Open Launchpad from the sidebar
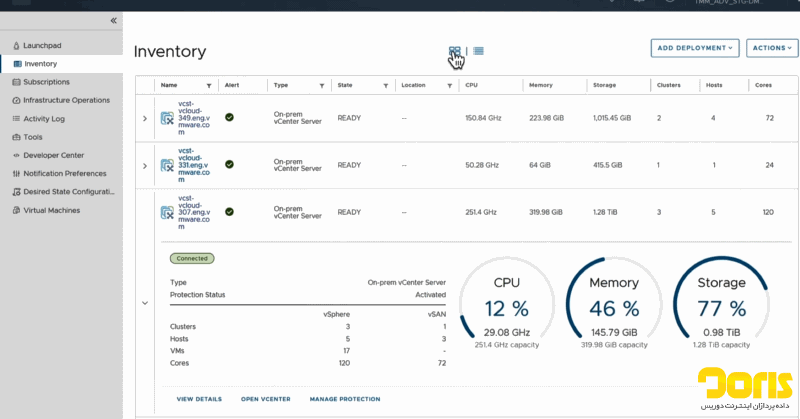 [42, 45]
